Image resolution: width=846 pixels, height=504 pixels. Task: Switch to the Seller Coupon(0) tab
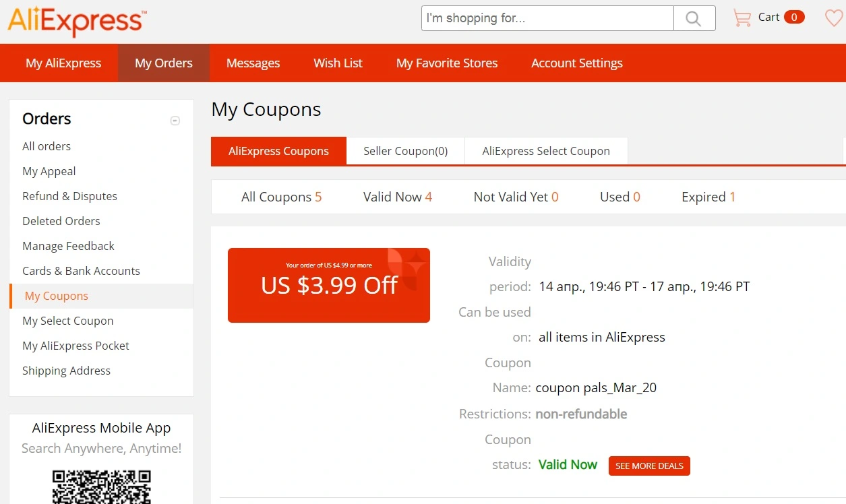tap(406, 151)
